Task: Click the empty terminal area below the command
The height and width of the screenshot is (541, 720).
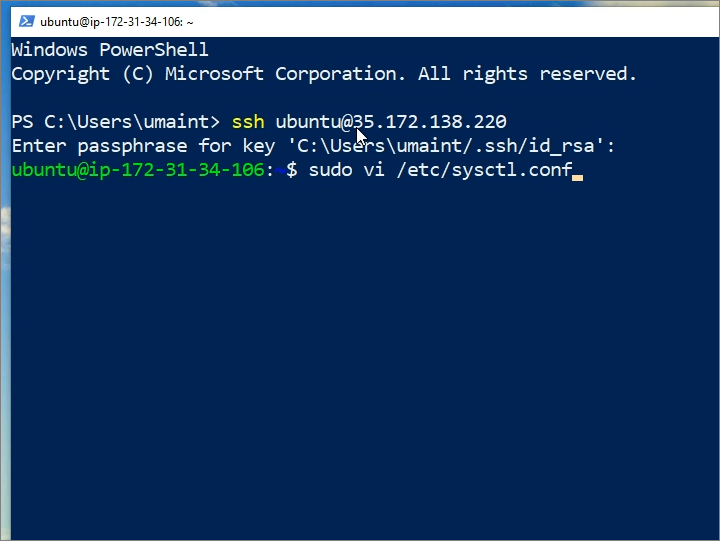Action: (360, 350)
